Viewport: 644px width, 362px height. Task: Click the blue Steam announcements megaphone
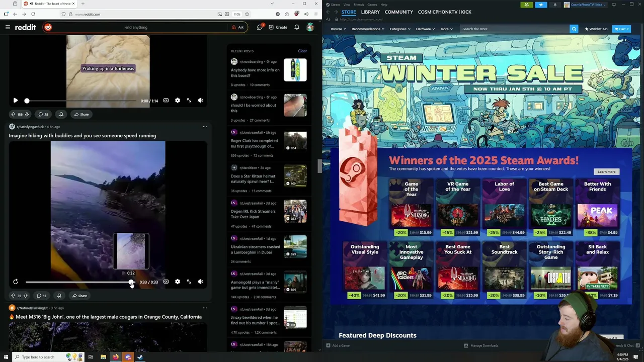point(541,5)
